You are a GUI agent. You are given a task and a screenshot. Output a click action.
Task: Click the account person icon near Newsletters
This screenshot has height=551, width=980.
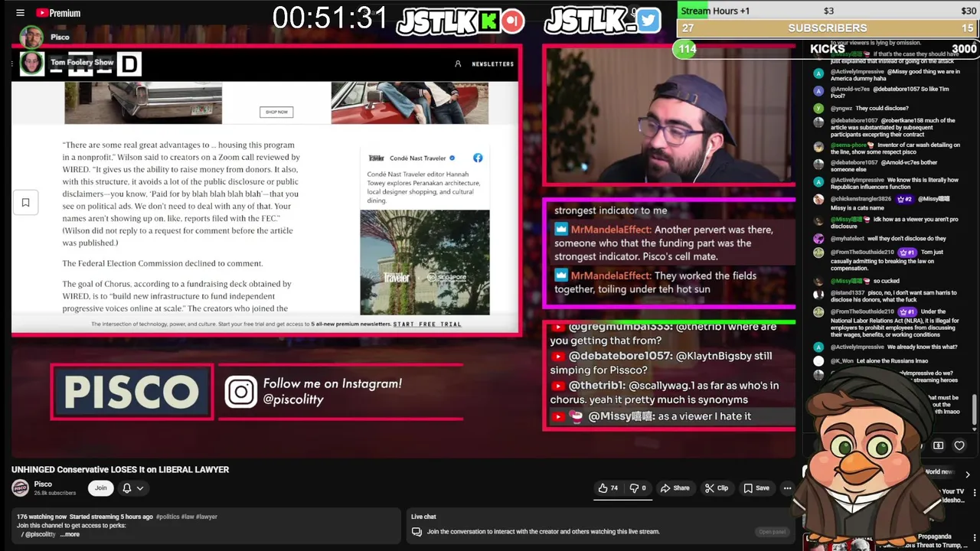tap(458, 64)
